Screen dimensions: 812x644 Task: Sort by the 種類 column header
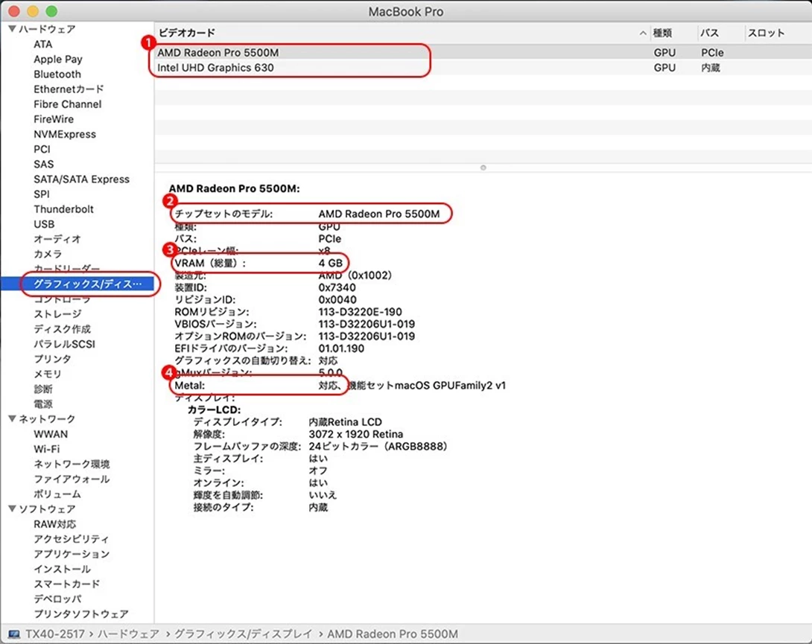(662, 33)
